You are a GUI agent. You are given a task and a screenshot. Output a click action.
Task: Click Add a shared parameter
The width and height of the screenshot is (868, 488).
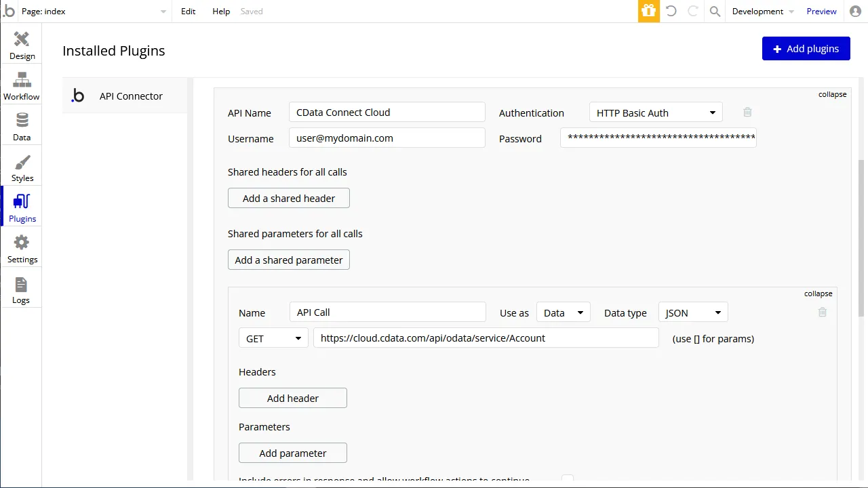click(288, 260)
